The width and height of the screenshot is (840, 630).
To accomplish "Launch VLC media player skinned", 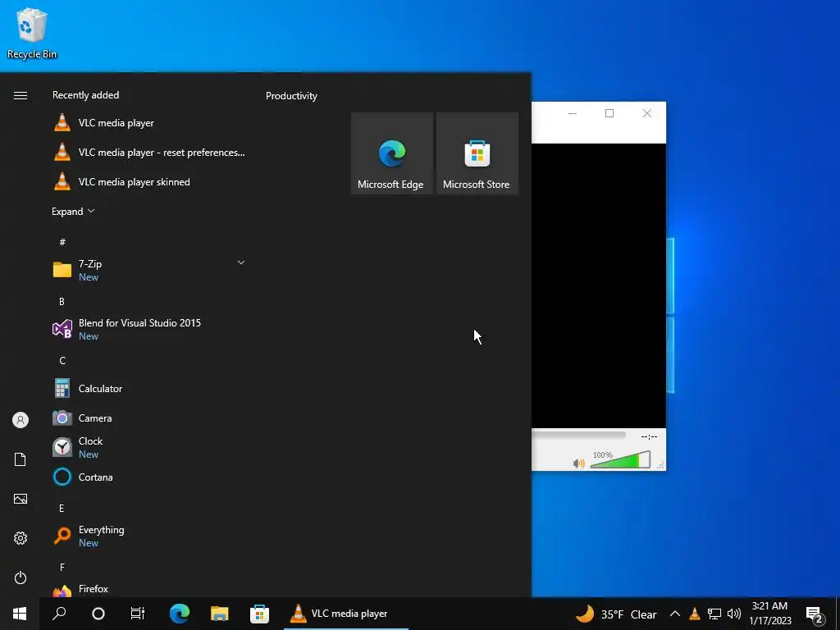I will point(150,181).
